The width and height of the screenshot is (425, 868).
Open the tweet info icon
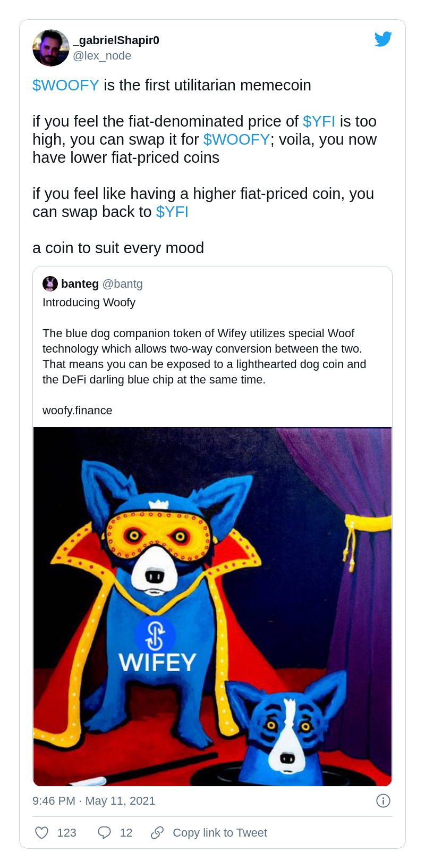click(x=383, y=800)
